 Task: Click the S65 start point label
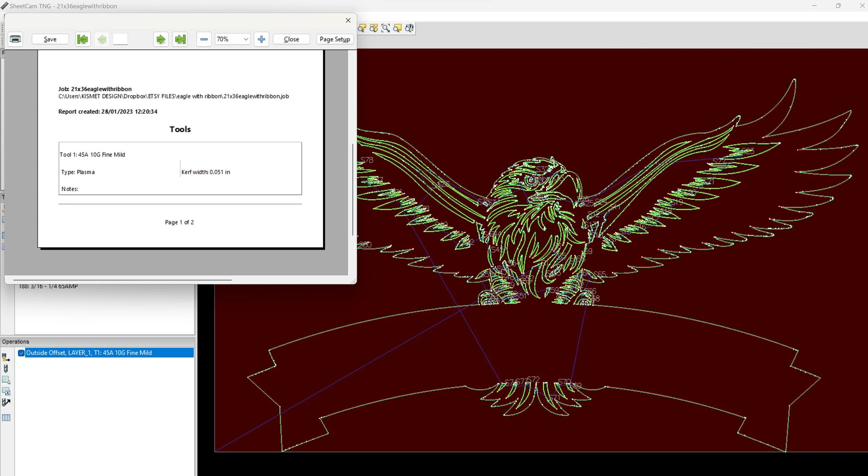(x=600, y=274)
